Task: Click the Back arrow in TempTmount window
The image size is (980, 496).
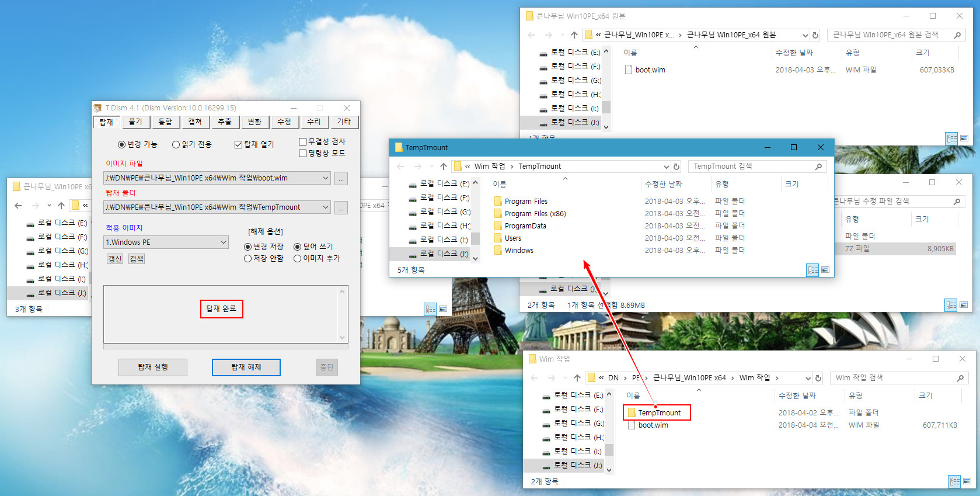Action: [x=400, y=167]
